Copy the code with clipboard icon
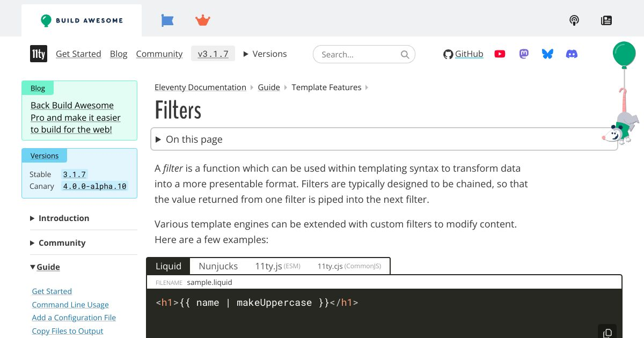Viewport: 644px width, 338px height. pos(608,333)
